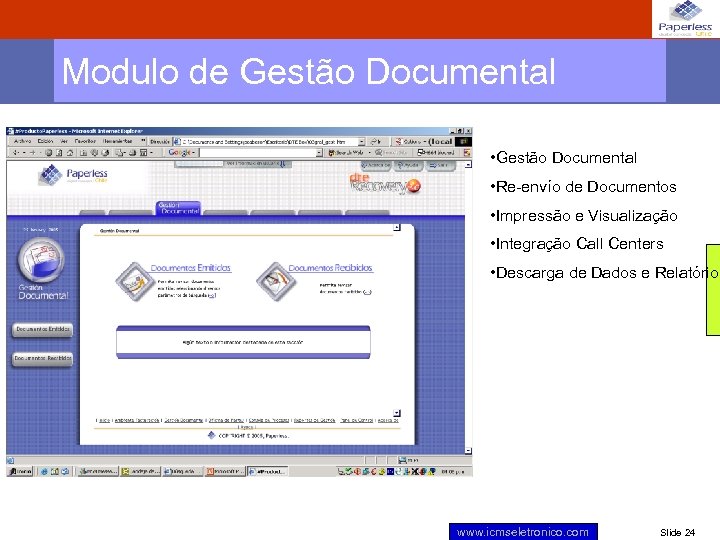Click the address bar URL field
720x540 pixels.
tap(270, 142)
